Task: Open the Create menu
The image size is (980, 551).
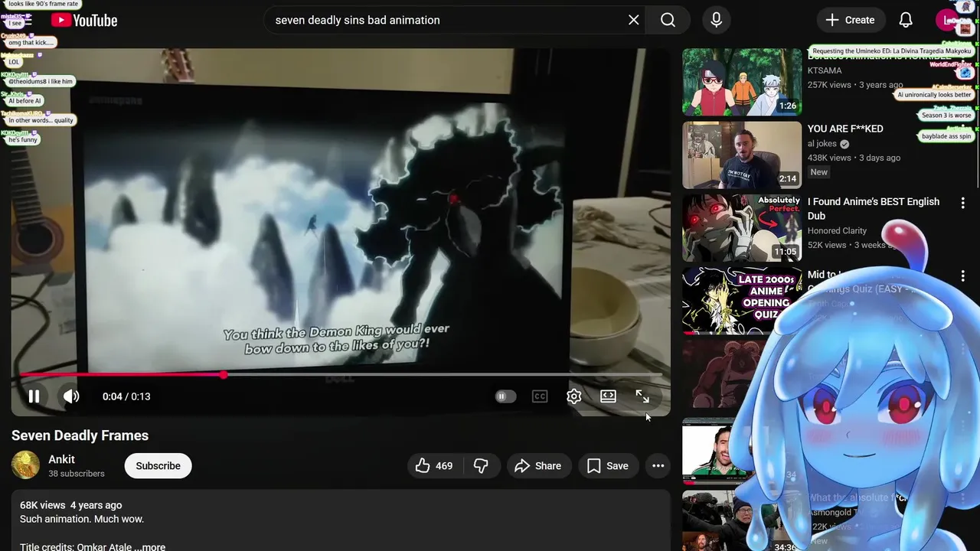Action: tap(850, 20)
